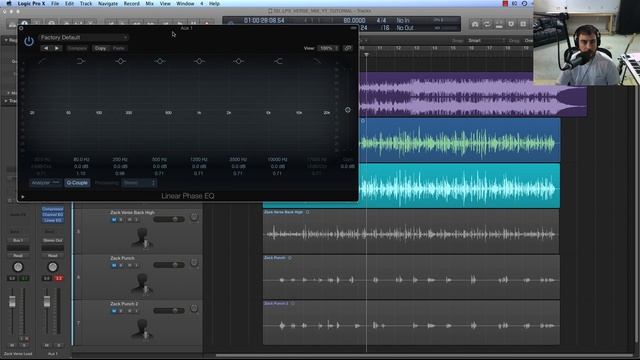Toggle the 1200 Hz bell band icon

point(199,61)
